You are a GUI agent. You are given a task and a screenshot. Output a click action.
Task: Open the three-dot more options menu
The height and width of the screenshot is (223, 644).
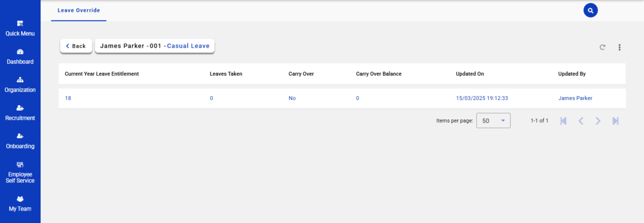[x=619, y=47]
